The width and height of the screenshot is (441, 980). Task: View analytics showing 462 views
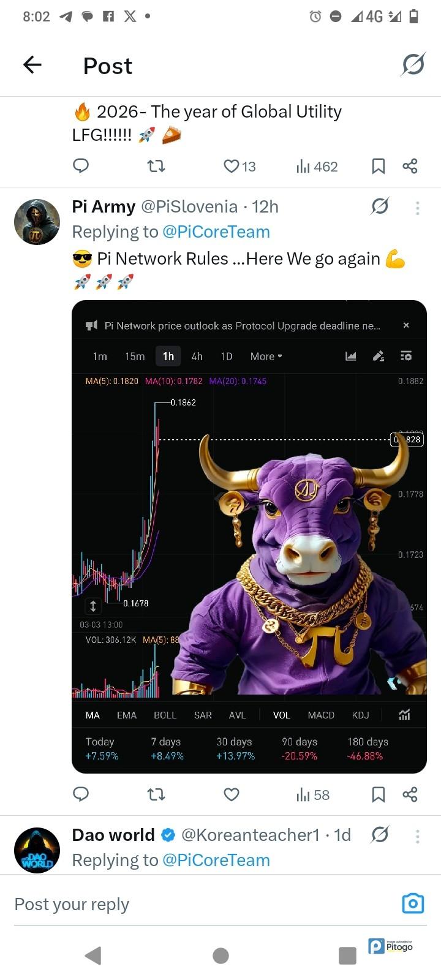click(x=317, y=166)
